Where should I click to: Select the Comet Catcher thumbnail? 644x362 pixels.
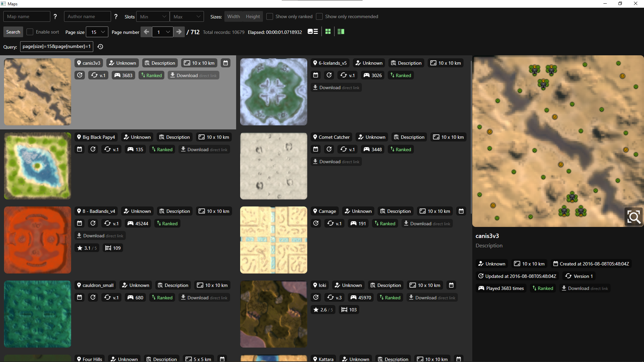point(274,166)
